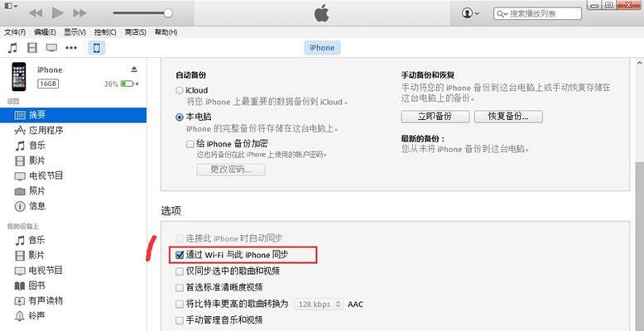Image resolution: width=644 pixels, height=331 pixels.
Task: Open the account user dropdown
Action: coord(470,13)
